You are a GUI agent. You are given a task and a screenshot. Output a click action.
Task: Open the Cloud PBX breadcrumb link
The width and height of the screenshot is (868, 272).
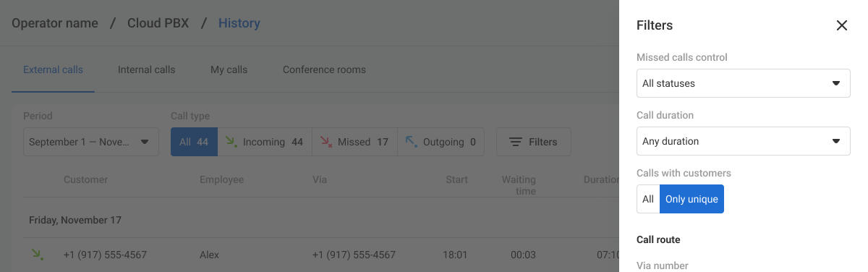pos(158,23)
